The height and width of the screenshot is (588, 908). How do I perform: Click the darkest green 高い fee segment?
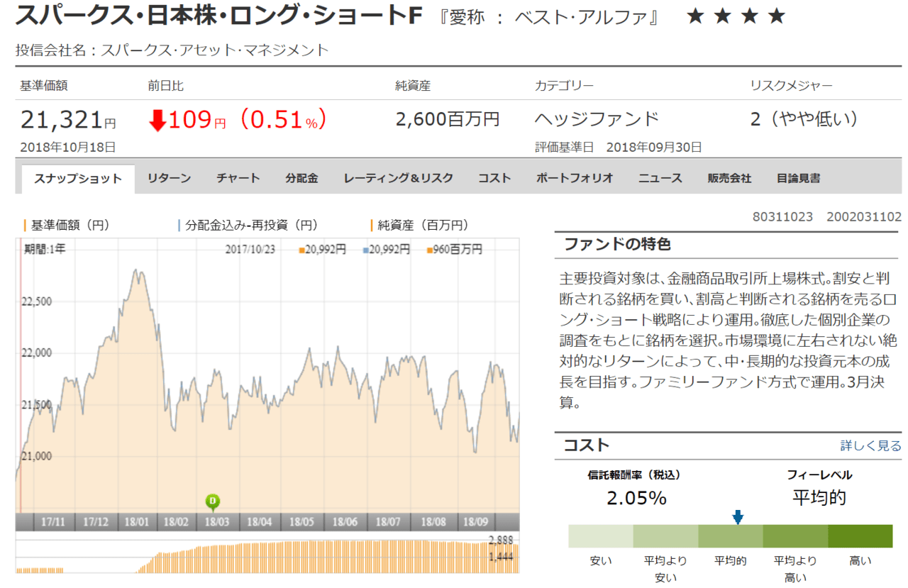point(860,536)
